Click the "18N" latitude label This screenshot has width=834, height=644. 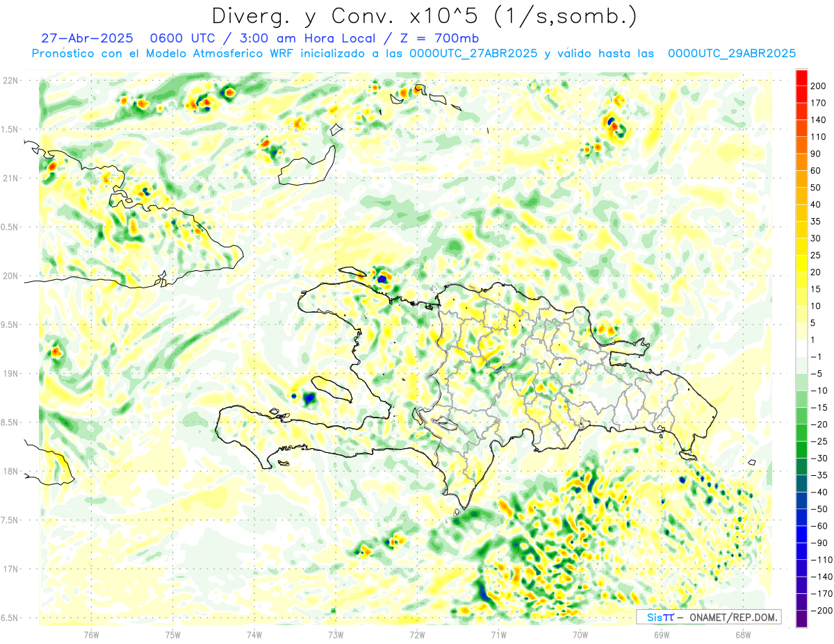click(x=12, y=472)
